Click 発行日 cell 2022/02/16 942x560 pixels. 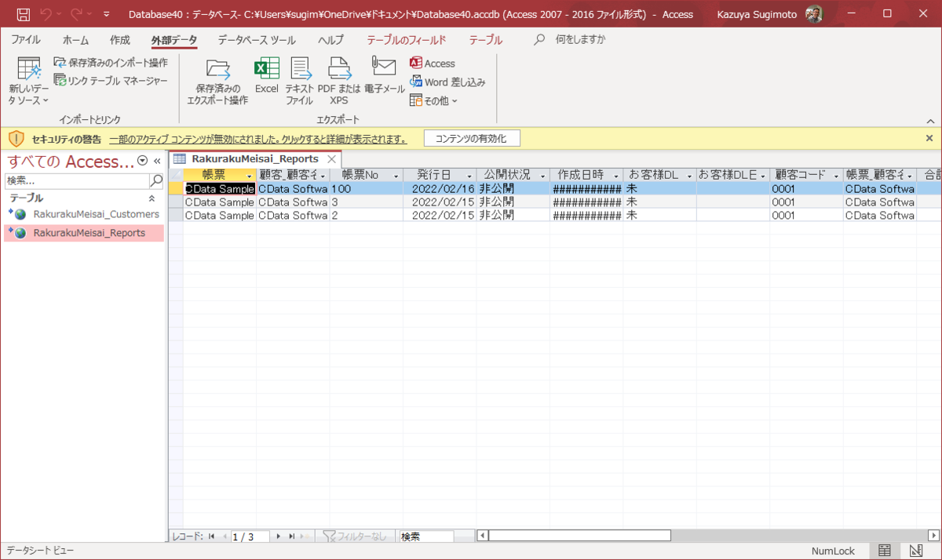pos(440,189)
